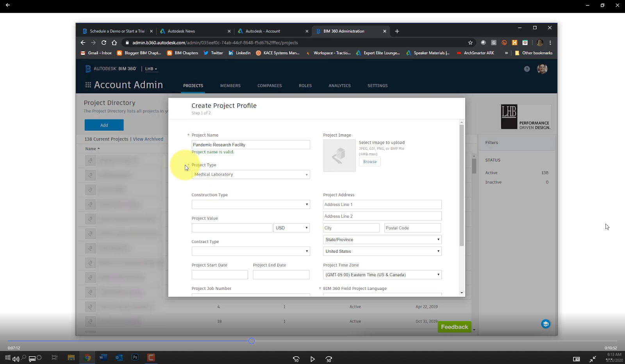Click the Address Line 1 field
Image resolution: width=625 pixels, height=364 pixels.
click(x=382, y=204)
